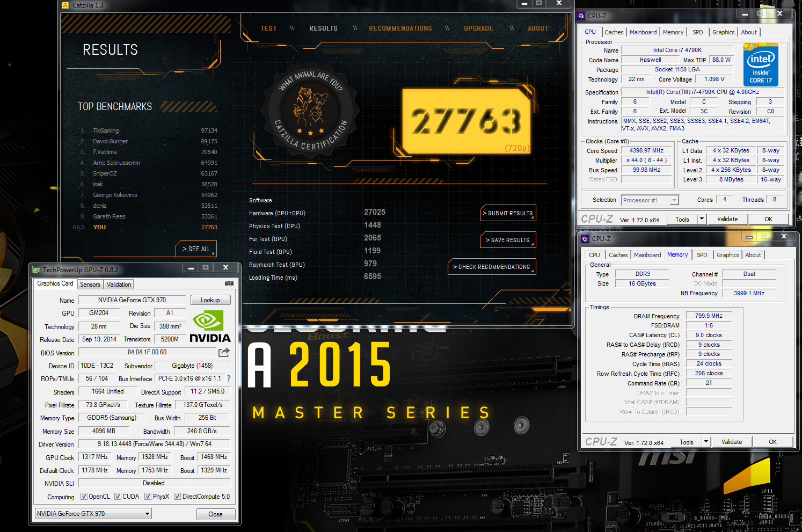Click the YOU row in top benchmarks
This screenshot has width=802, height=532.
click(145, 227)
